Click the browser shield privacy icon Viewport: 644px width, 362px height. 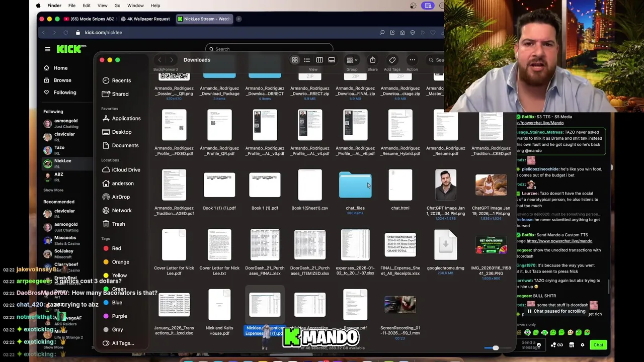point(413,33)
